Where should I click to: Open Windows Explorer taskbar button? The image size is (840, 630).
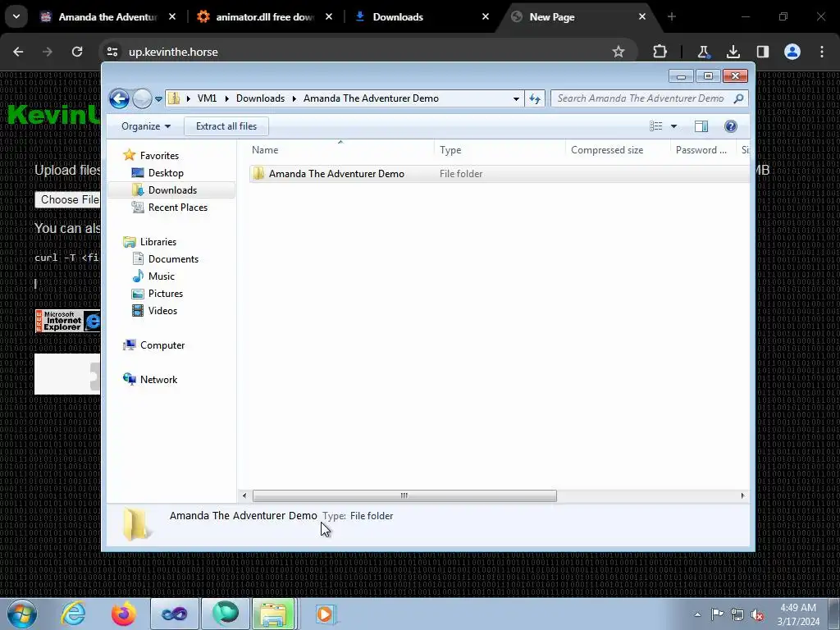274,614
